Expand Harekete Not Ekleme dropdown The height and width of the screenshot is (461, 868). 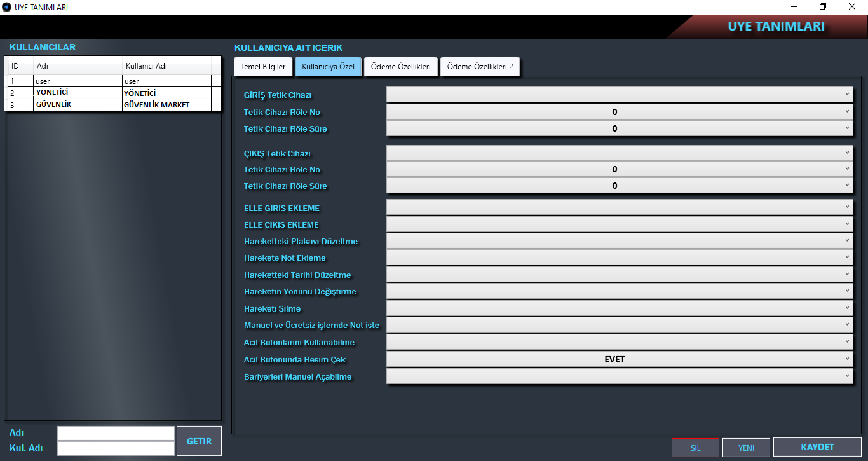619,258
